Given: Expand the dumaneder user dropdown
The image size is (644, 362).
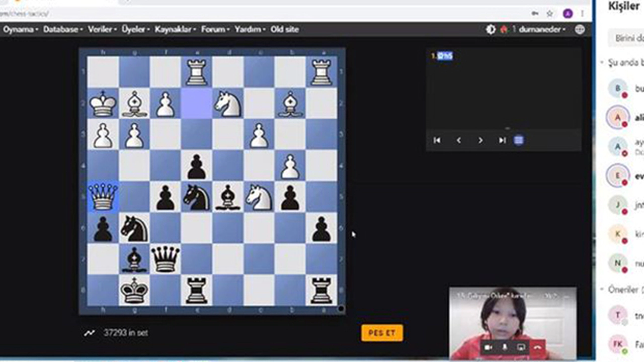Looking at the screenshot, I should pos(542,29).
